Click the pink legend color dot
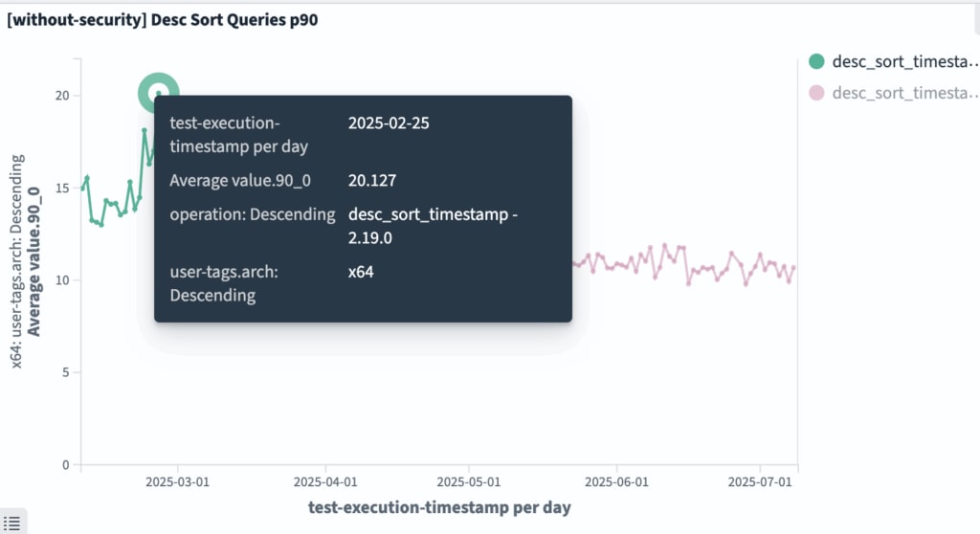Viewport: 980px width, 534px height. [816, 93]
